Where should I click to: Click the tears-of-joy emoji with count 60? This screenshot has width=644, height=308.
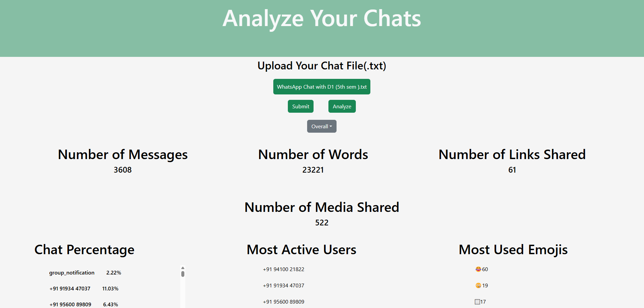478,269
